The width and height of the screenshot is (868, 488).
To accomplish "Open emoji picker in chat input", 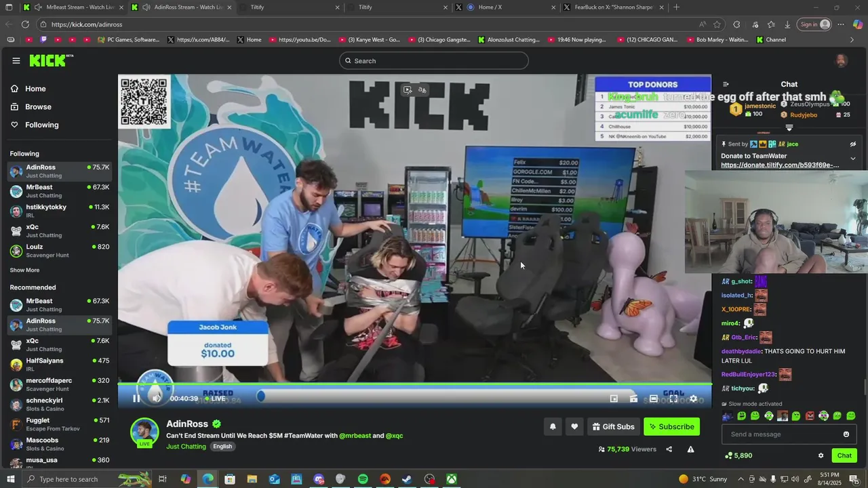I will (x=846, y=434).
